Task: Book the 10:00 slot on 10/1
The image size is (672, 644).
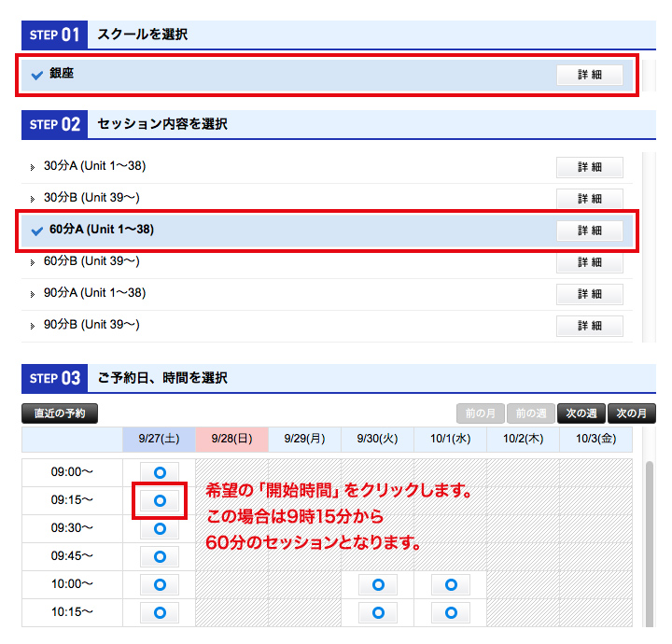Action: tap(451, 585)
